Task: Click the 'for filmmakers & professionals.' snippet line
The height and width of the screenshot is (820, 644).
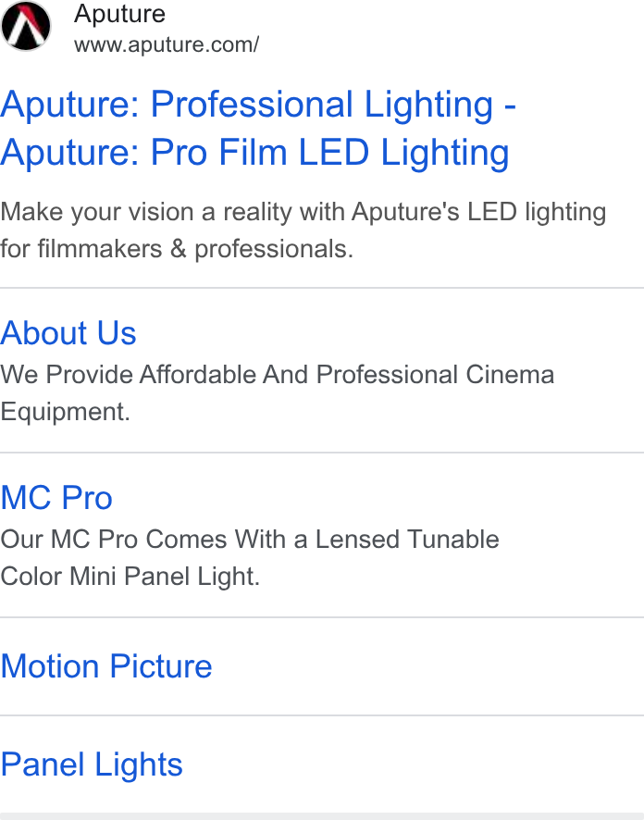Action: coord(177,249)
